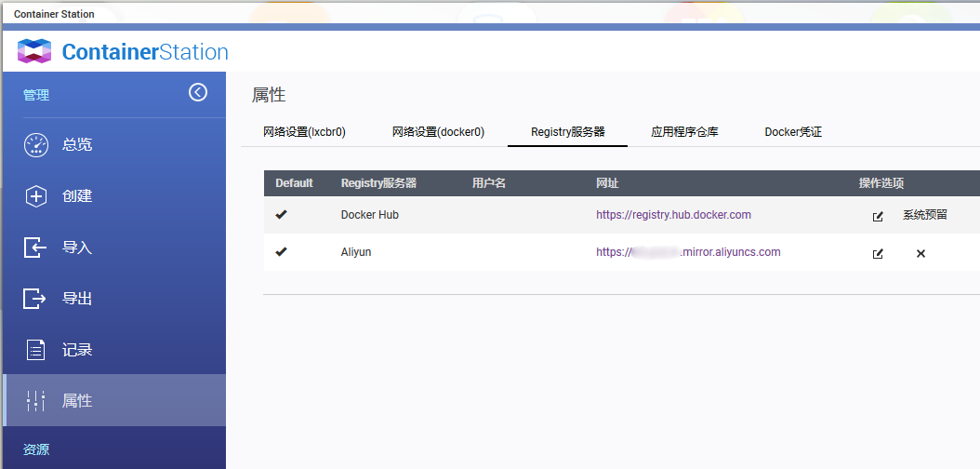Click the 用户名 column header
980x469 pixels.
click(x=489, y=183)
